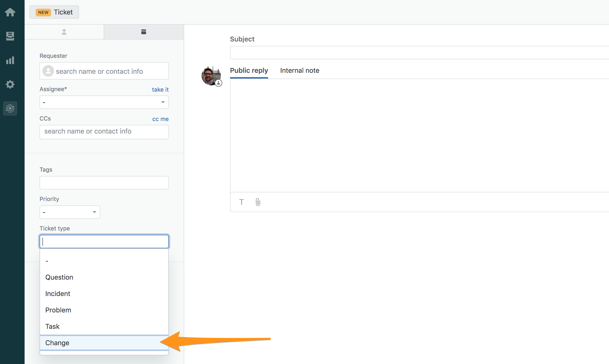Click the text formatting T icon

pos(242,202)
